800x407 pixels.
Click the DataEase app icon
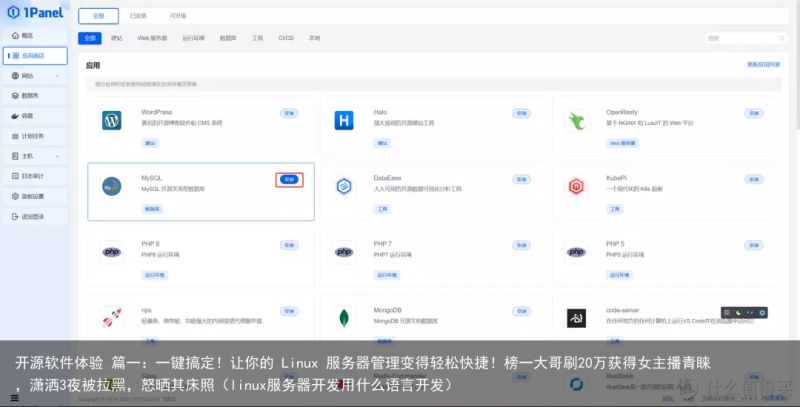pyautogui.click(x=344, y=187)
